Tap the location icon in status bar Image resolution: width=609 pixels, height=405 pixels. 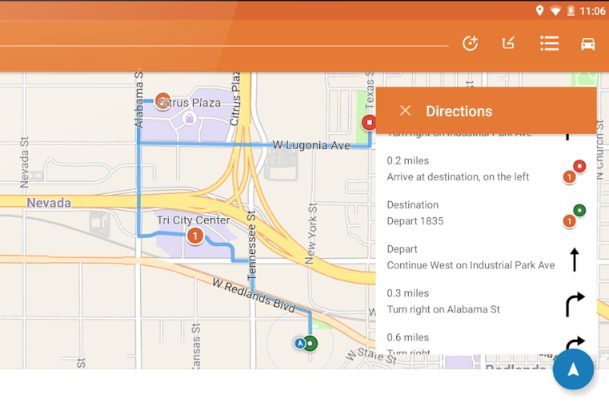pos(540,10)
